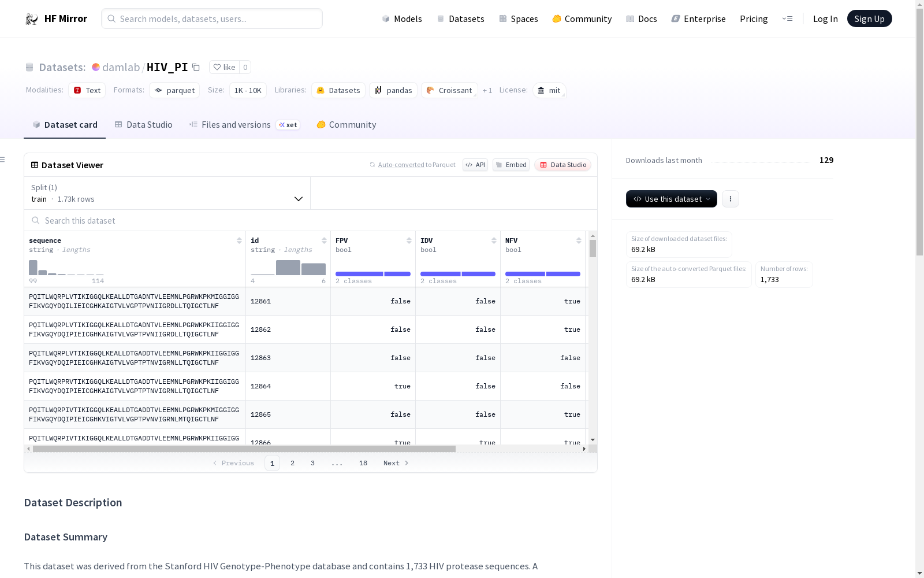Click the FPV class distribution bar

pyautogui.click(x=373, y=274)
